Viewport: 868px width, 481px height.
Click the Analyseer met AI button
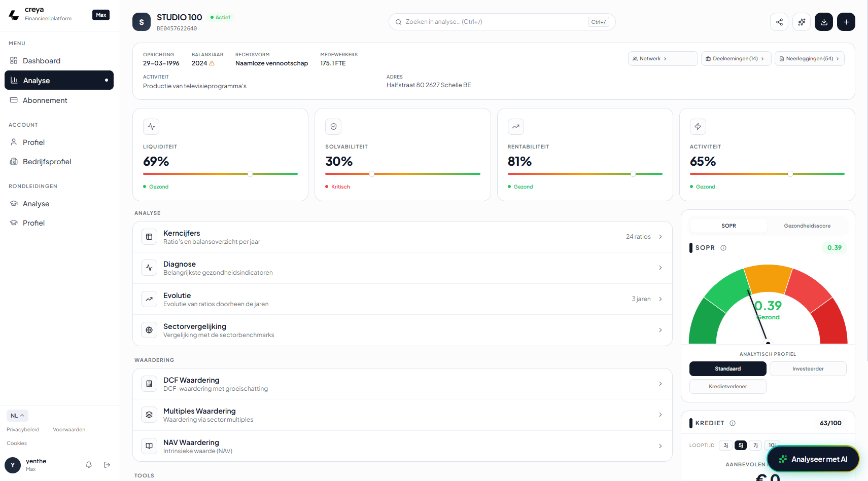click(x=813, y=459)
